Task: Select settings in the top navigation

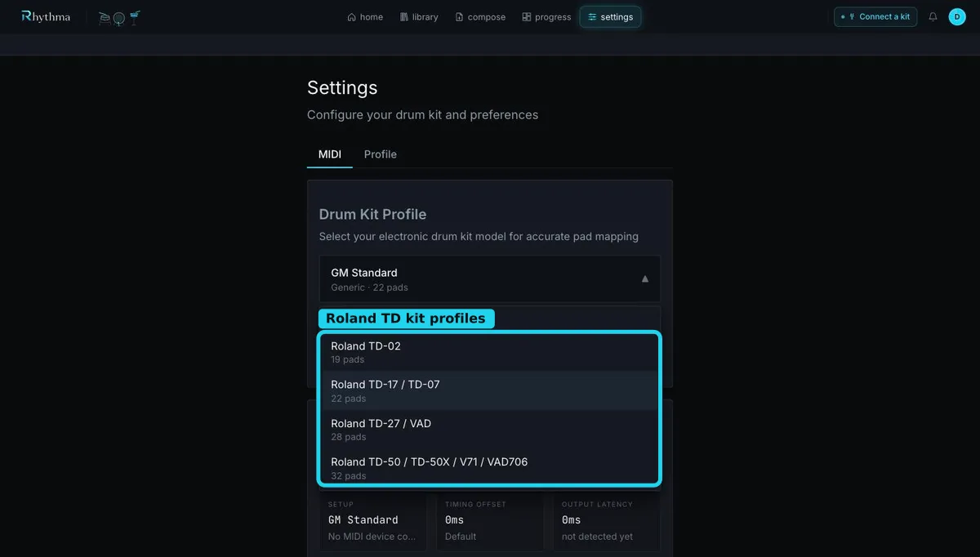Action: 610,16
